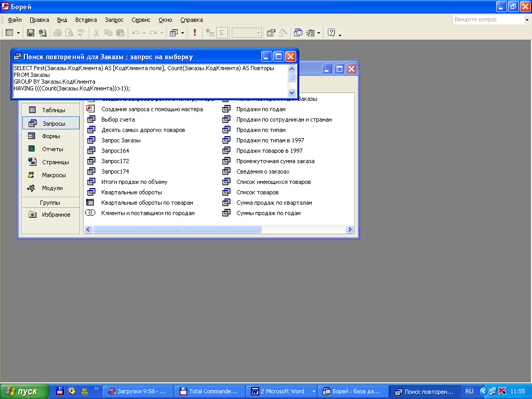Screen dimensions: 532x399
Task: Toggle the Totals sigma button
Action: [222, 33]
